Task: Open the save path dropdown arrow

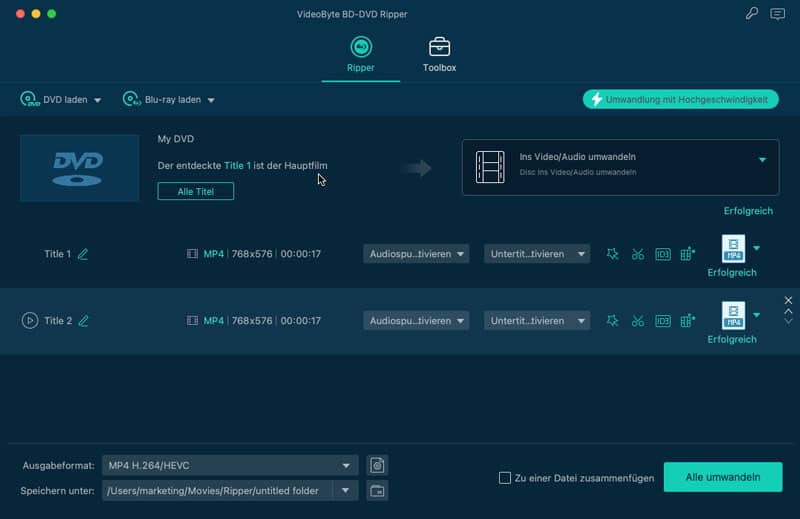Action: click(x=345, y=490)
